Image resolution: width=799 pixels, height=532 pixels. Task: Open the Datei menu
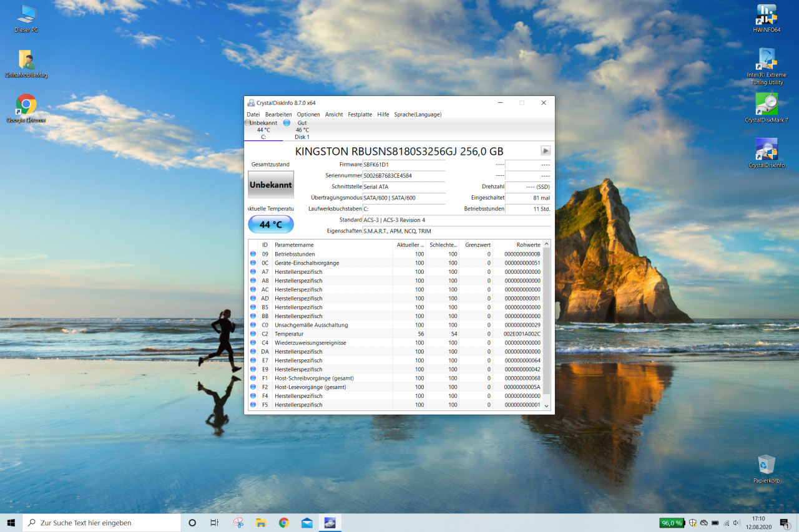(x=253, y=114)
